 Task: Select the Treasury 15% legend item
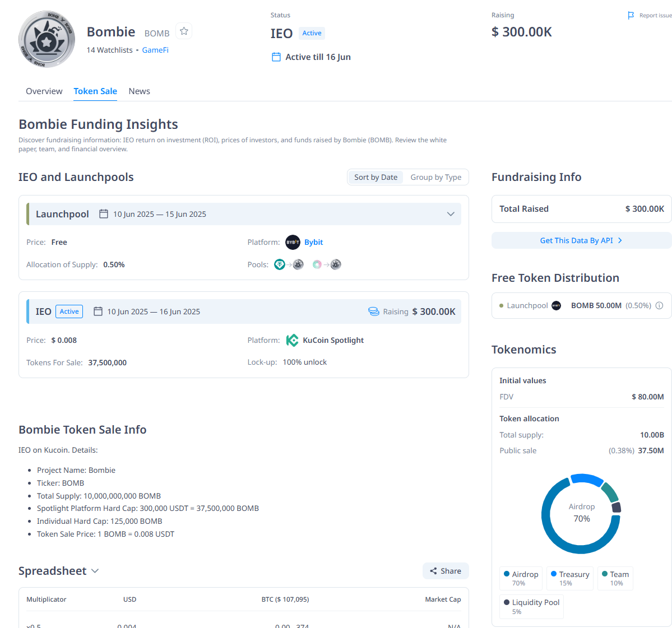click(x=570, y=578)
